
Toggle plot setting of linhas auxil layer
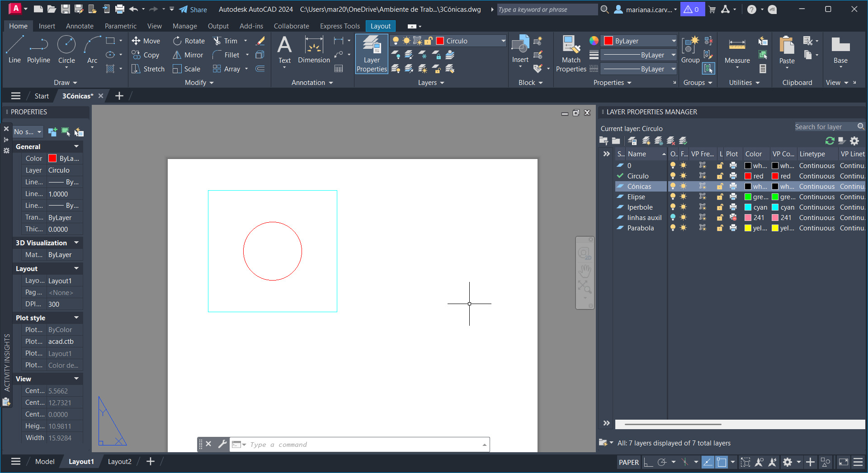click(x=733, y=218)
